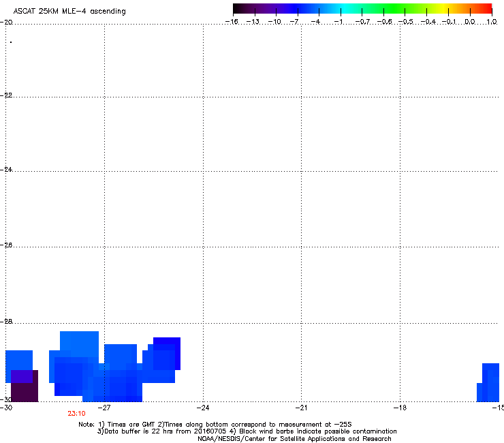Click the -21 longitude axis label
Screen dimensions: 504x443
[301, 408]
